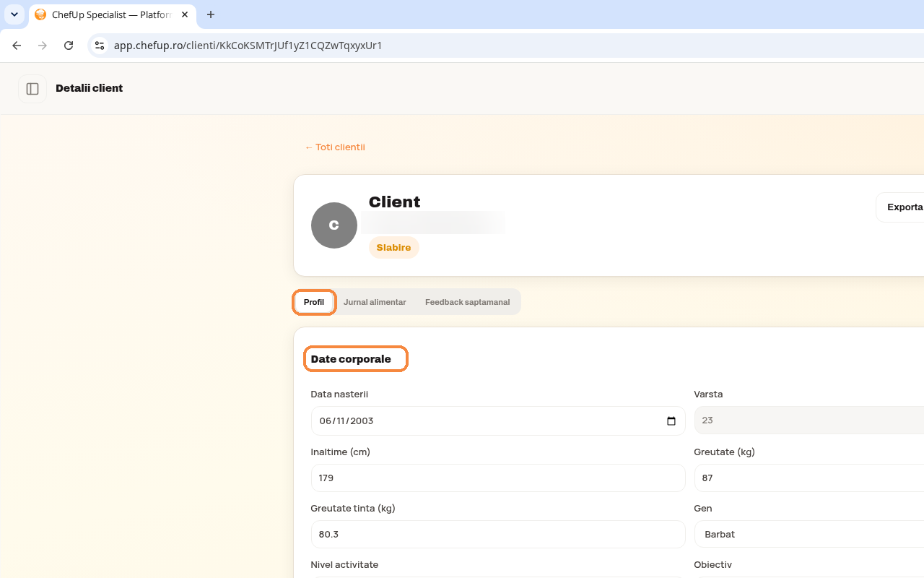
Task: Return to Toti clientii list
Action: (x=335, y=147)
